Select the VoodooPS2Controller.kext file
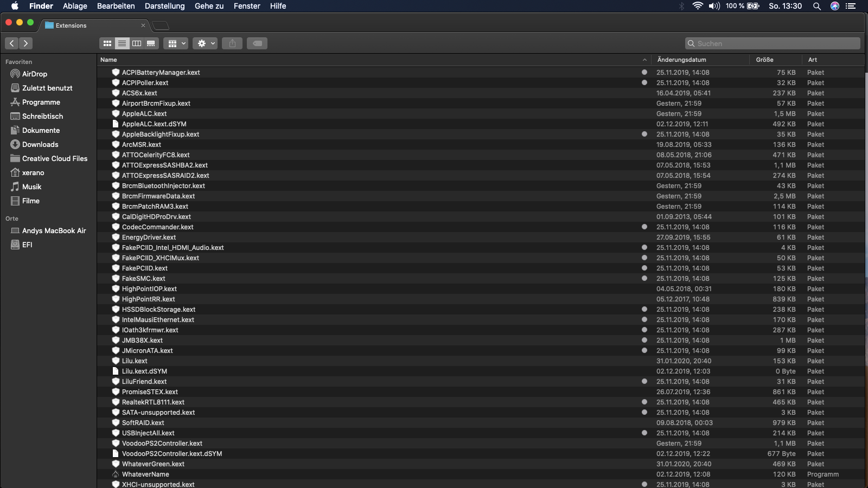The width and height of the screenshot is (868, 488). (x=481, y=444)
